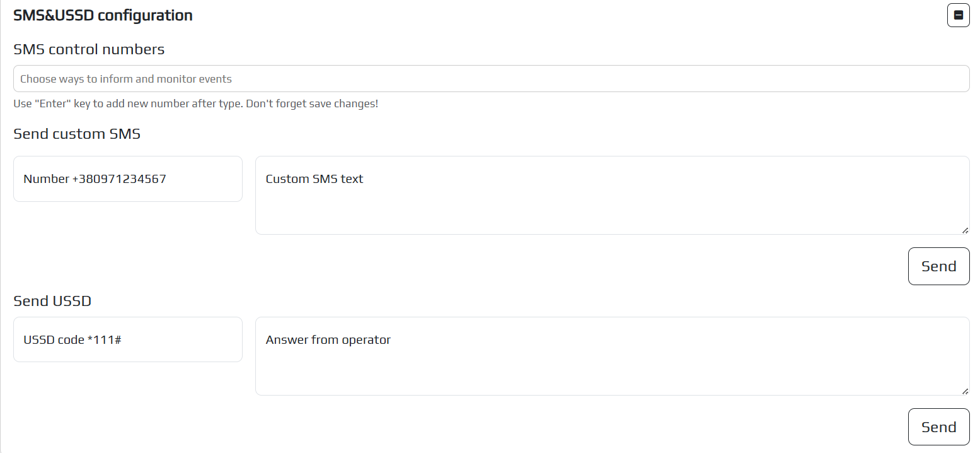Click into the Custom SMS text area
Viewport: 980px width, 453px height.
point(611,195)
